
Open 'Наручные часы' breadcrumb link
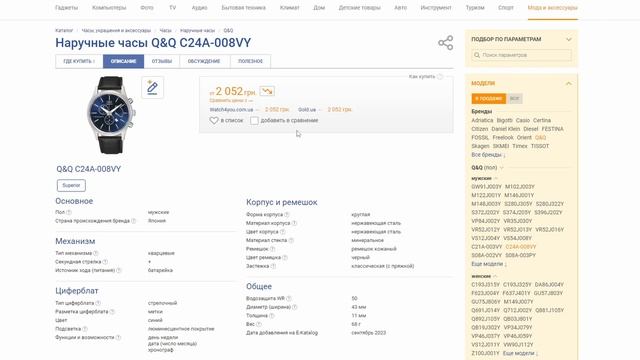tap(198, 31)
